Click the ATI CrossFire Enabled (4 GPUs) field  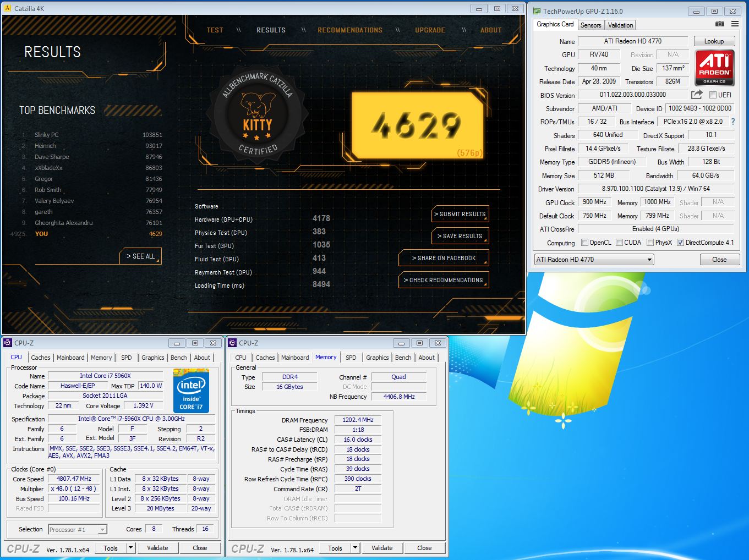click(655, 229)
